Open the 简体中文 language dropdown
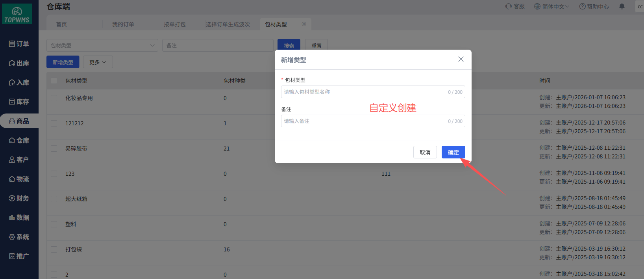The height and width of the screenshot is (279, 644). 551,6
